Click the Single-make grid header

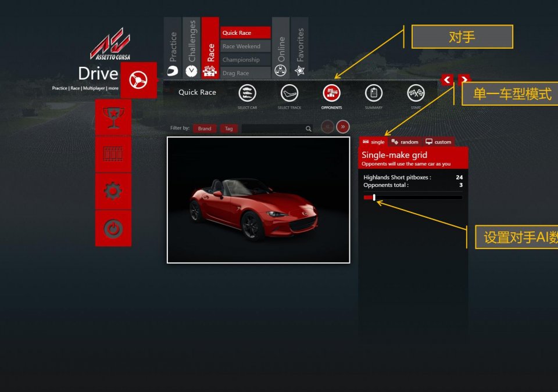413,159
